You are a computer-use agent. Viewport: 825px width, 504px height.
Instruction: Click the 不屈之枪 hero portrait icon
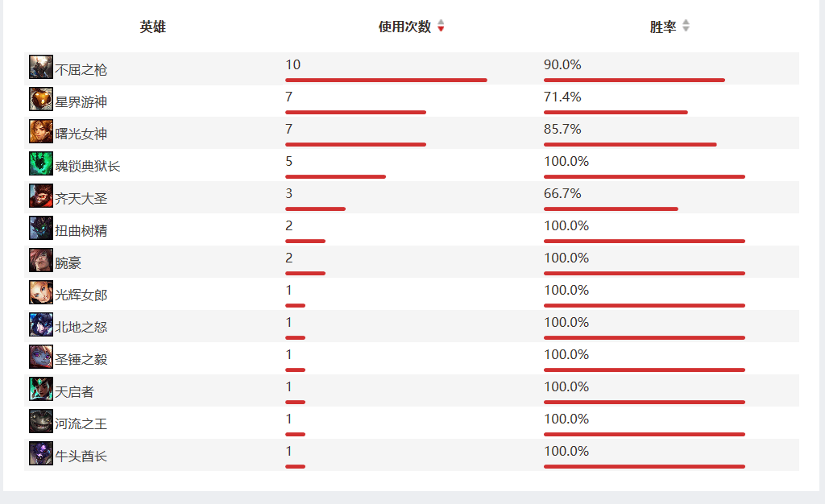click(41, 67)
